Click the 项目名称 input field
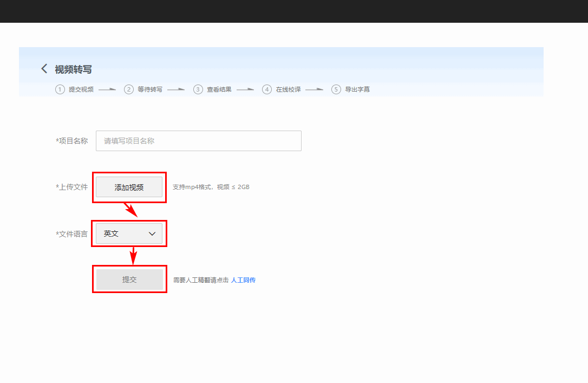 198,141
